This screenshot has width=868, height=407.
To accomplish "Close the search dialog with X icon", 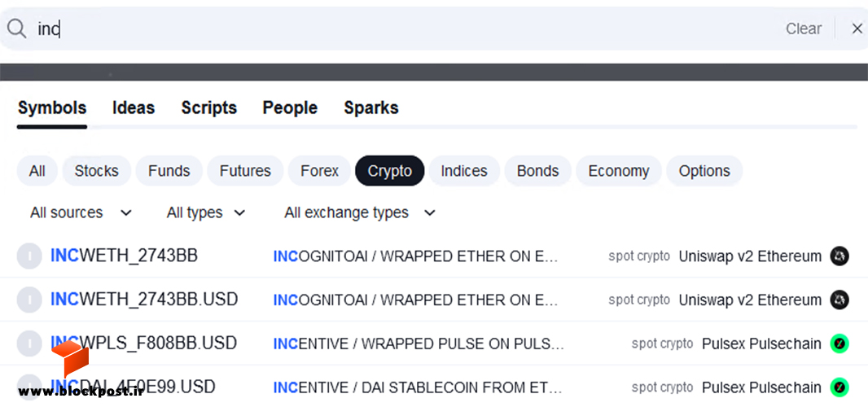I will pos(857,28).
